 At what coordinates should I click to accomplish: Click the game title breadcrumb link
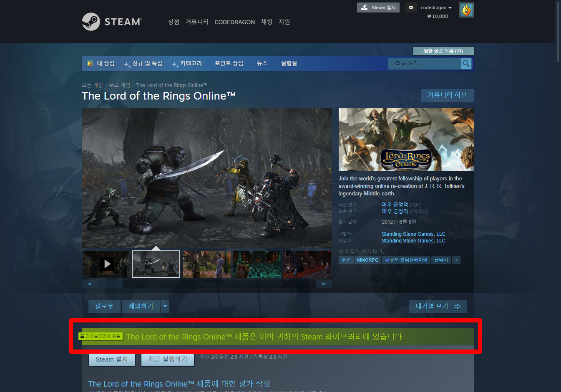coord(172,85)
